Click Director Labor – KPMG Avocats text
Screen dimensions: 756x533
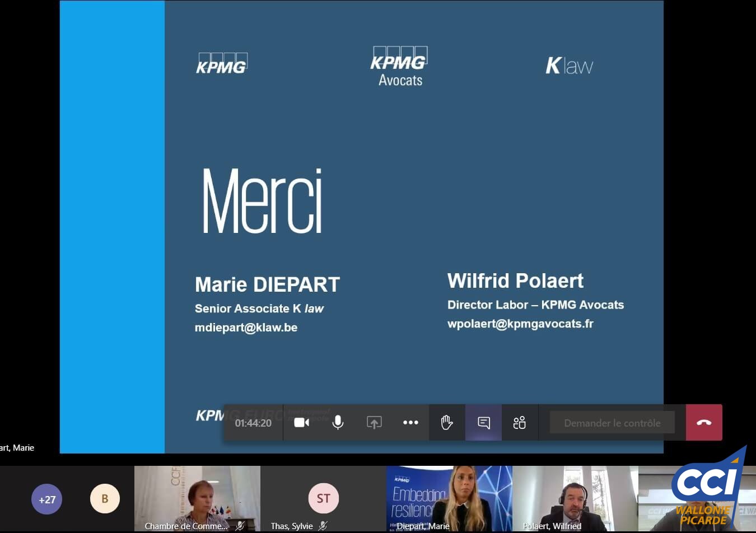535,305
